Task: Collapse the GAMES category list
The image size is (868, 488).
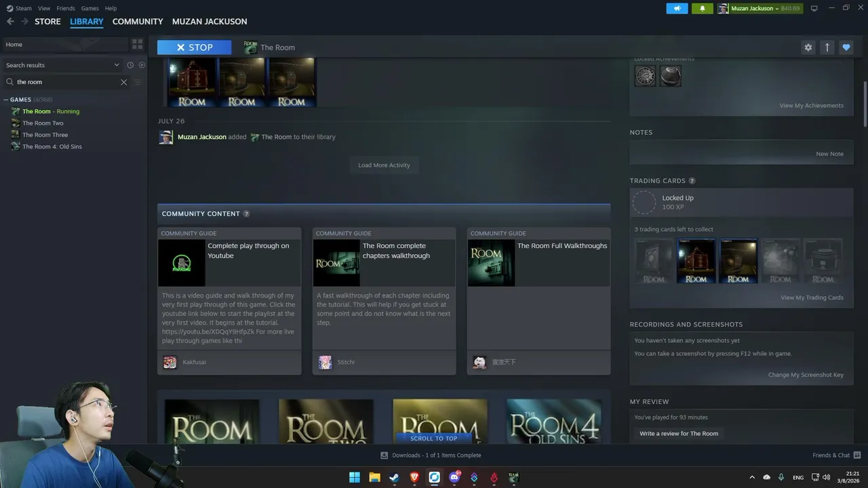Action: click(x=6, y=100)
